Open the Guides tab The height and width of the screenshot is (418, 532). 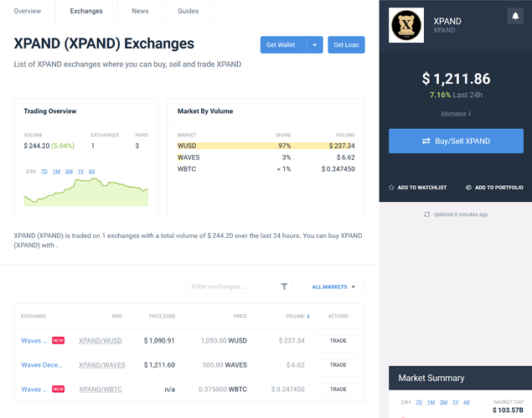[x=188, y=11]
